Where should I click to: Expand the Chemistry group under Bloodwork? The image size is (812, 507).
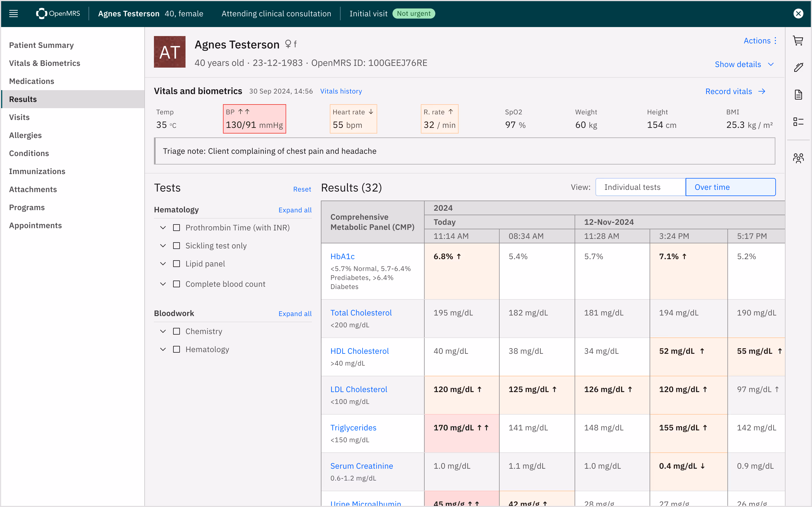tap(163, 331)
